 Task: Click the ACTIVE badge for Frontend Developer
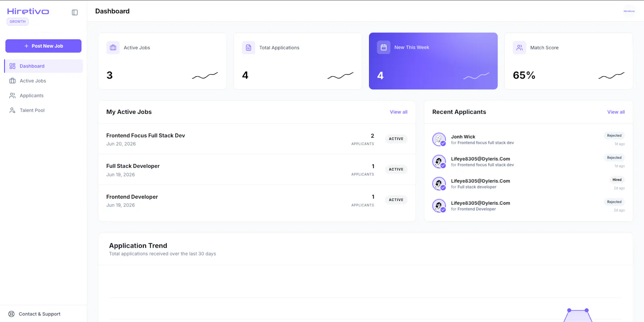point(396,200)
